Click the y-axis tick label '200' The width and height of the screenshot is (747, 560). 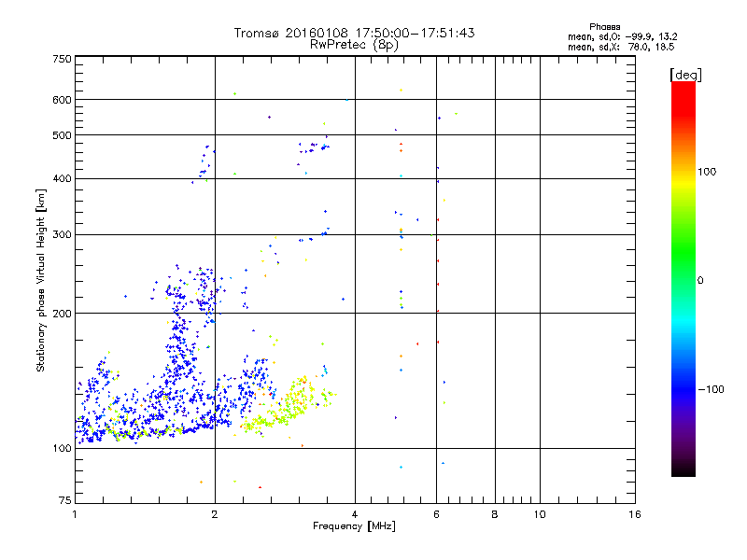(62, 314)
